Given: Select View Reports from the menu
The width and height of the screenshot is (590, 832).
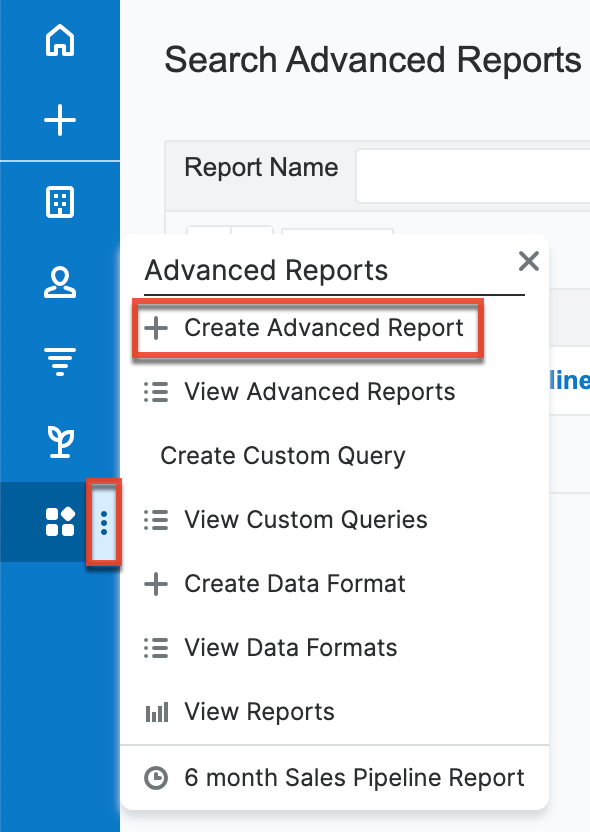Looking at the screenshot, I should (x=258, y=711).
